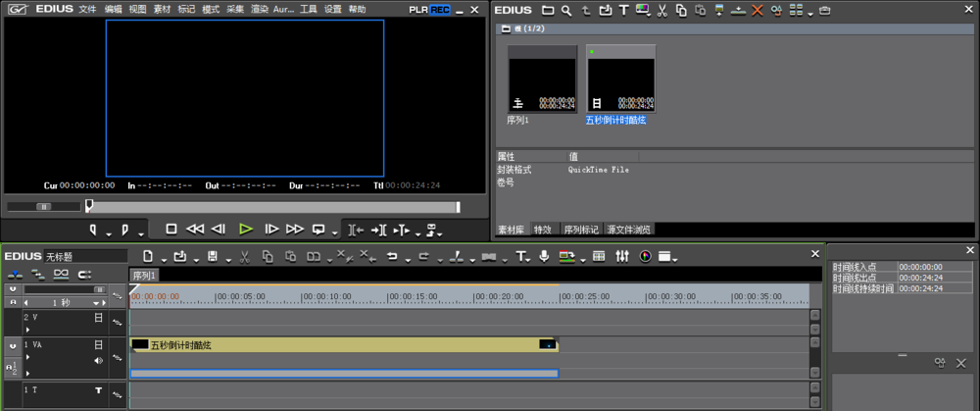This screenshot has width=980, height=411.
Task: Toggle PLR player mode in preview window
Action: [417, 9]
